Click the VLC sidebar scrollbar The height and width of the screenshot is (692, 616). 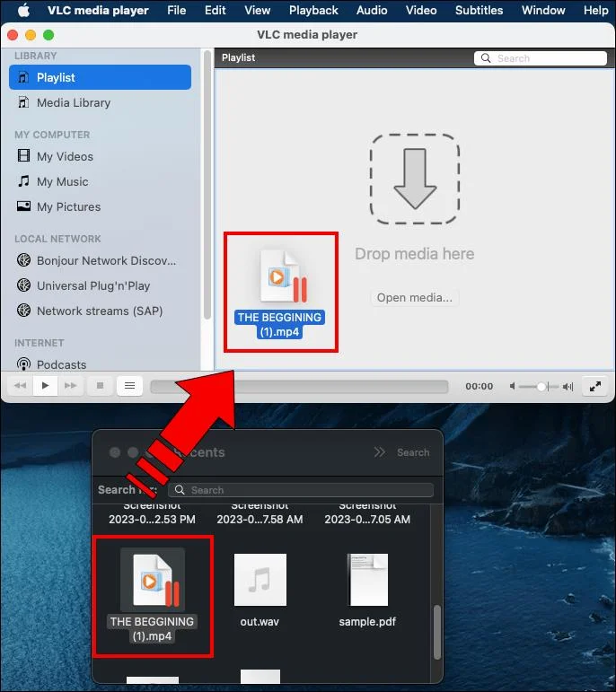tap(207, 186)
